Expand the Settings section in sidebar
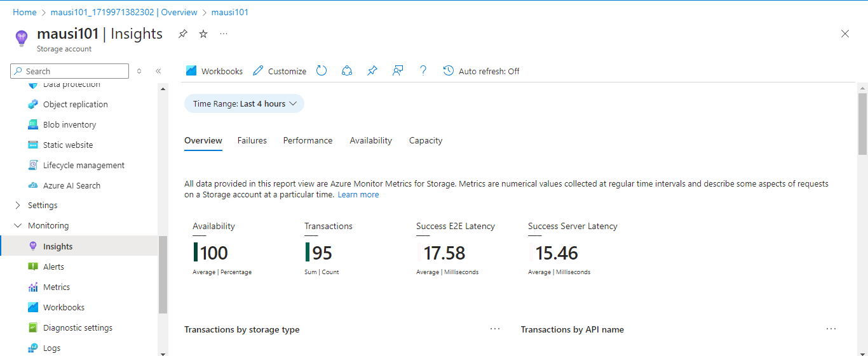 click(17, 206)
